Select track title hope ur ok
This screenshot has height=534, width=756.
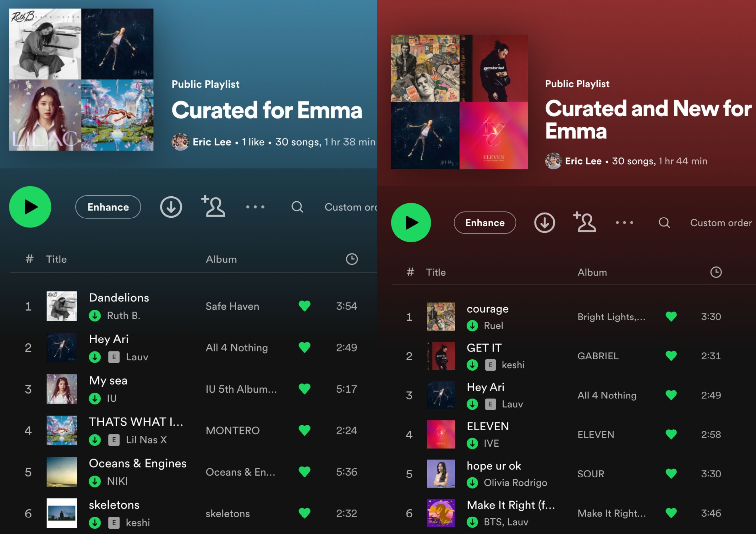tap(494, 466)
